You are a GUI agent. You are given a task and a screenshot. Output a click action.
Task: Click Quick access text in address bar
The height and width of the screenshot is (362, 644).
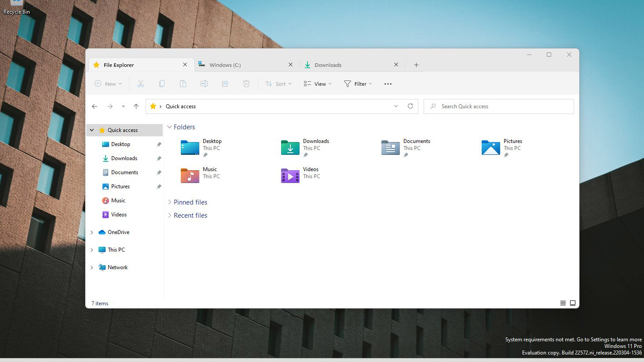pyautogui.click(x=181, y=106)
